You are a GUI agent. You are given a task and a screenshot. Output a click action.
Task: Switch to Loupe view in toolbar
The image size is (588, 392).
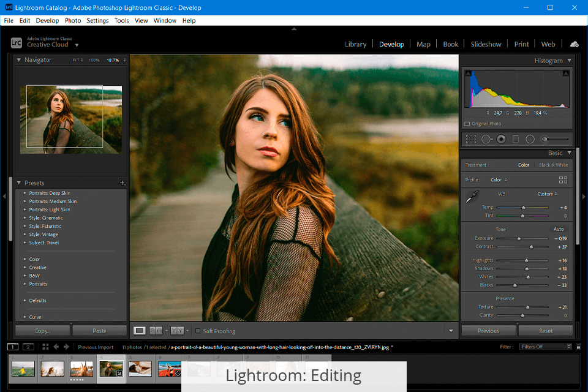tap(140, 331)
